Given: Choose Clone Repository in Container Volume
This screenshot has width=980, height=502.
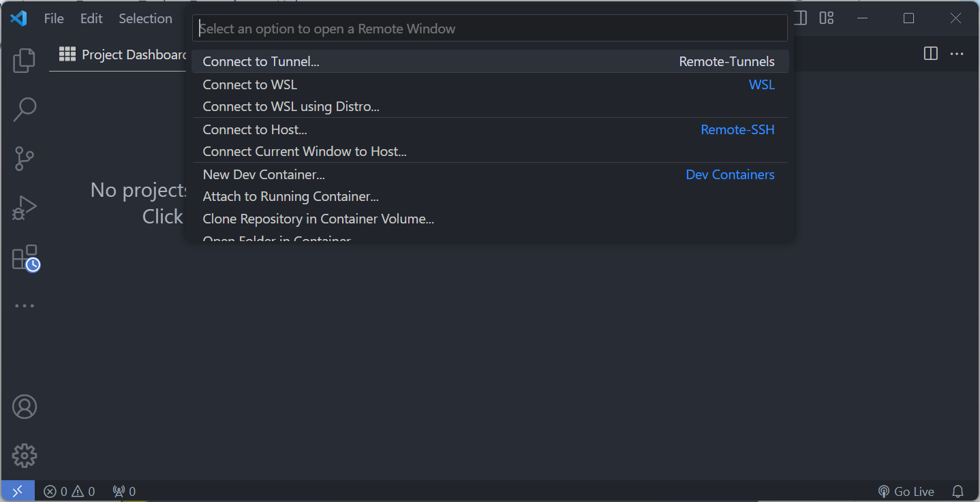Looking at the screenshot, I should point(490,219).
